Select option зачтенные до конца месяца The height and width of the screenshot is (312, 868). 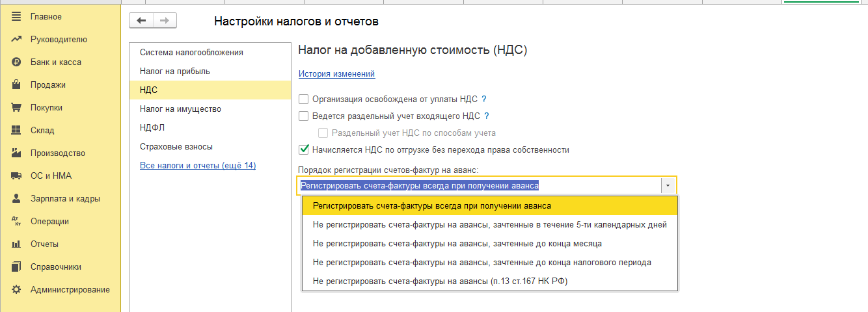coord(457,244)
